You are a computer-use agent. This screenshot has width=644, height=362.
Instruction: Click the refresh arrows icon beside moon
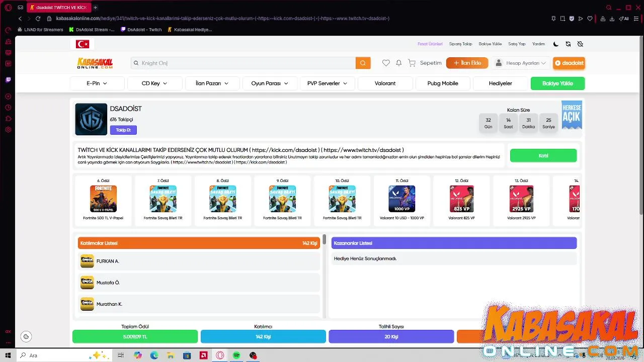tap(568, 44)
